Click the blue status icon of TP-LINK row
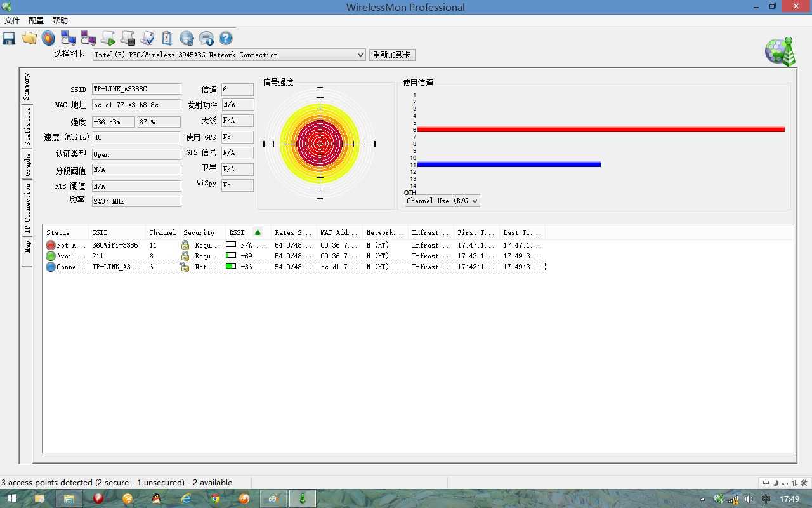 pos(51,267)
